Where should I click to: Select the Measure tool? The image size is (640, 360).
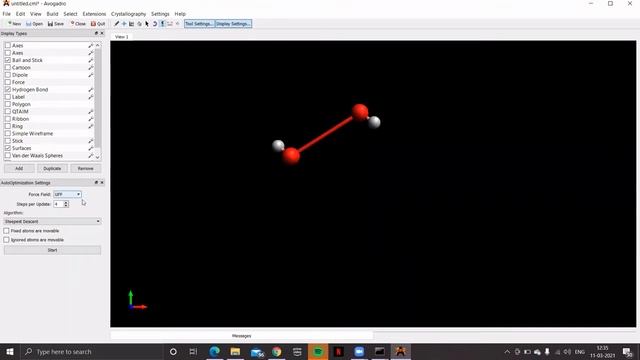click(170, 24)
